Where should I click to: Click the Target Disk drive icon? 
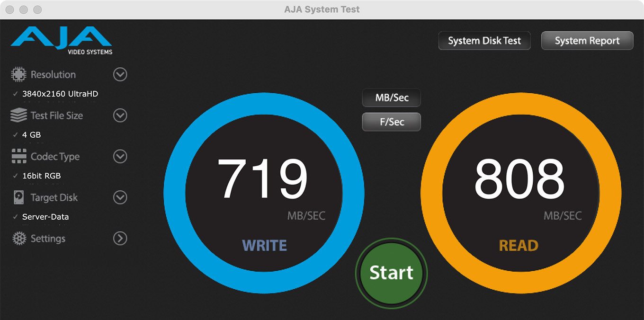[18, 197]
